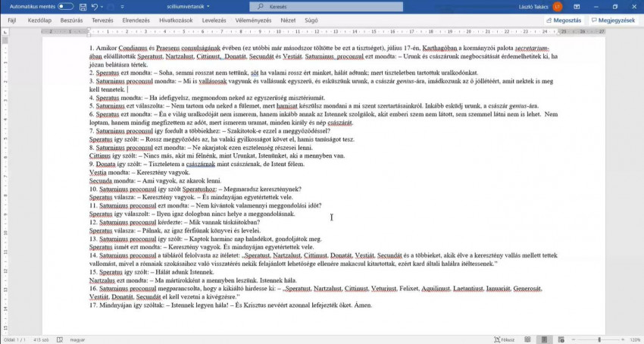Click the Fókusz mode icon in status bar

coord(504,339)
